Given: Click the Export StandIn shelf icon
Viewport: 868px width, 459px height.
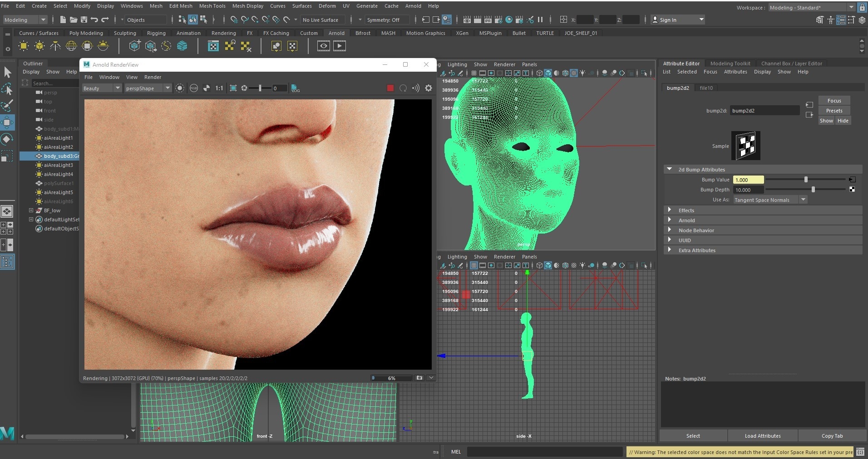Looking at the screenshot, I should point(151,46).
